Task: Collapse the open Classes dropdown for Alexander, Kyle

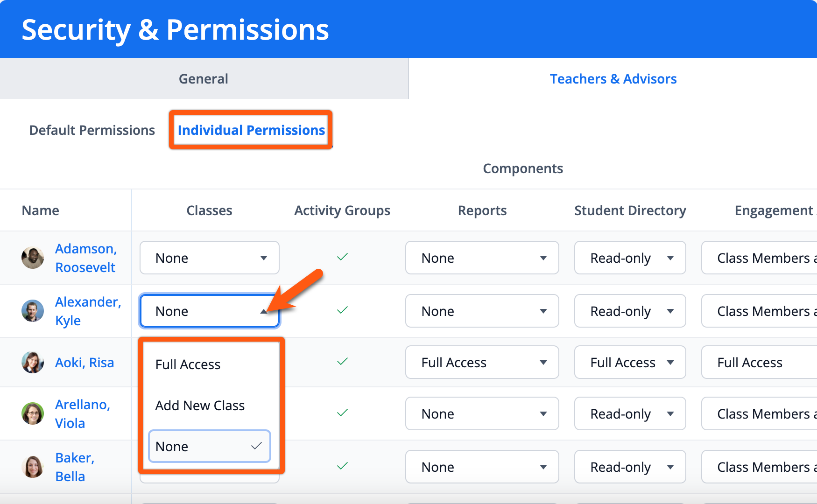Action: (209, 311)
